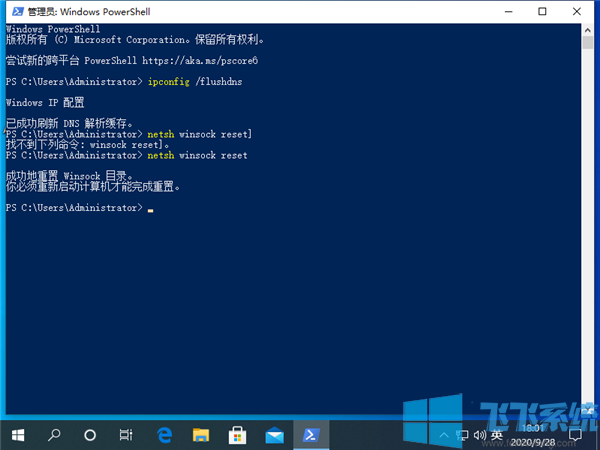
Task: Minimize the PowerShell window
Action: tap(509, 11)
